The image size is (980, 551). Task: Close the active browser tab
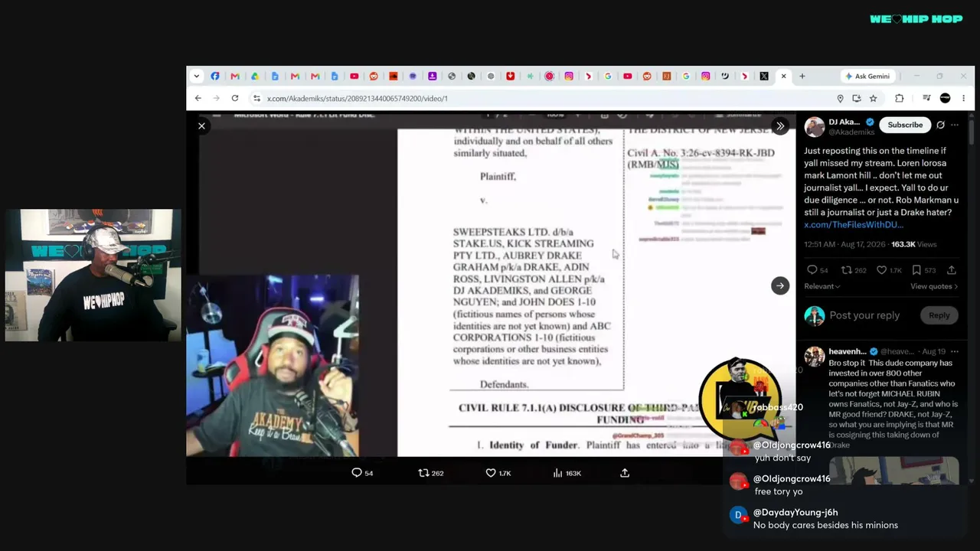(783, 76)
